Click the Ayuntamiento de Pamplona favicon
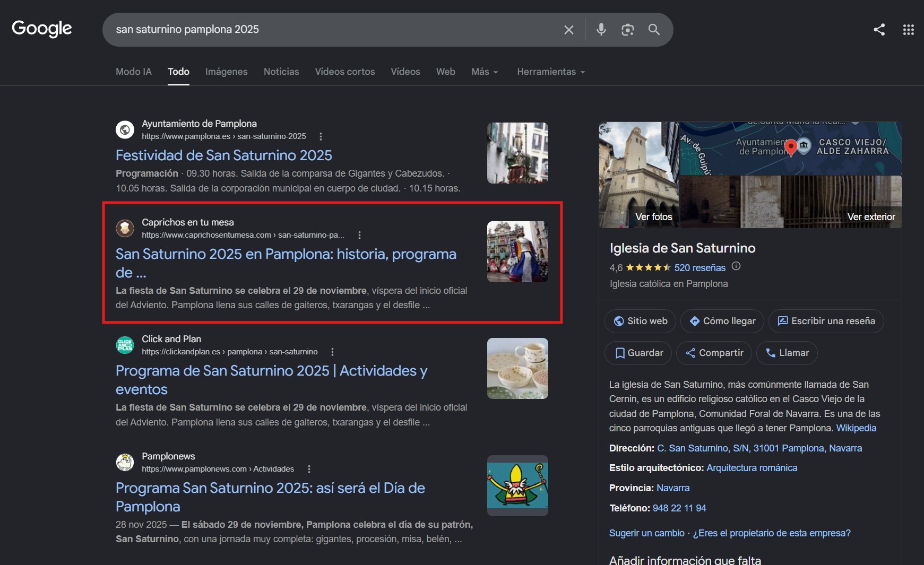Viewport: 924px width, 565px height. (125, 129)
